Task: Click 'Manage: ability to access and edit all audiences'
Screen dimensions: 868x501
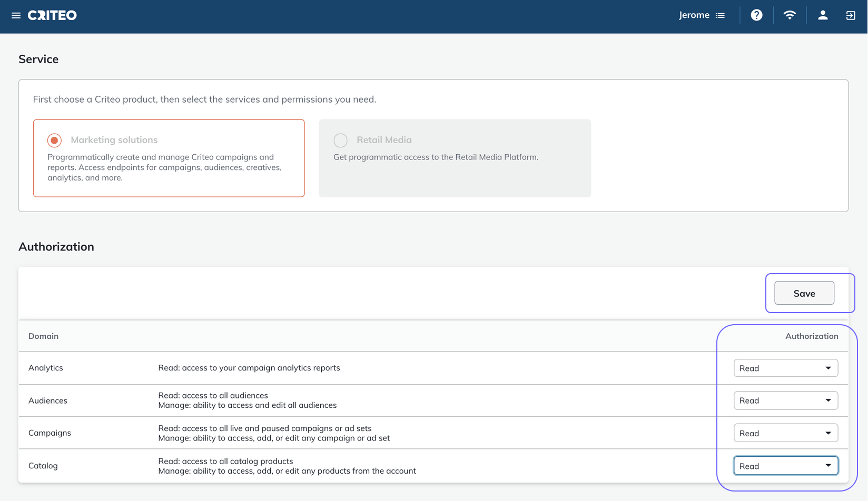Action: 248,405
